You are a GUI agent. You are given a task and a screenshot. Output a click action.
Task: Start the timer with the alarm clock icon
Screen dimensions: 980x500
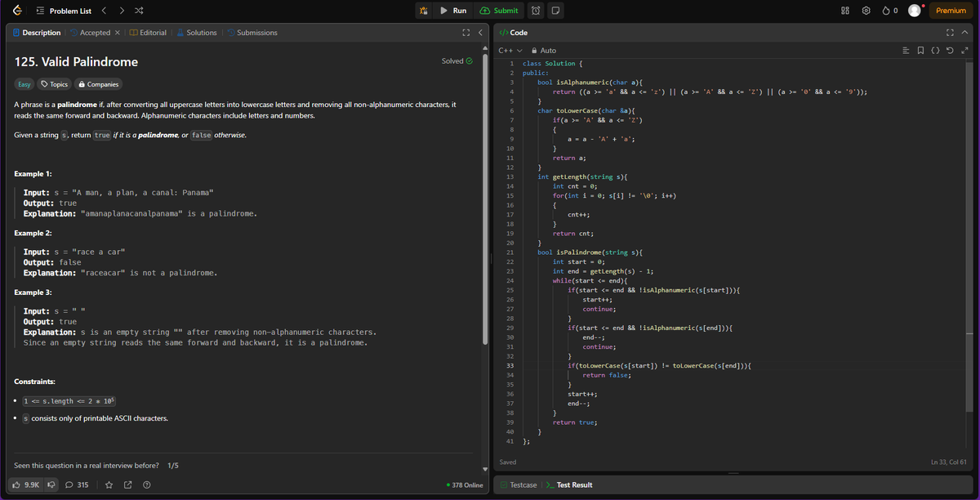[x=535, y=11]
